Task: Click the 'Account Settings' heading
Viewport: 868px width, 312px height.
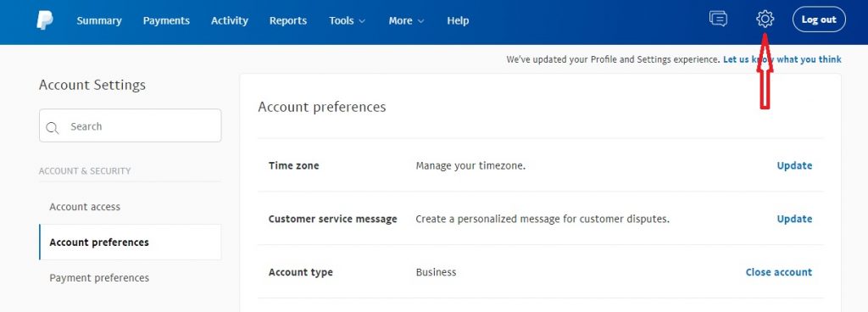Action: point(92,85)
